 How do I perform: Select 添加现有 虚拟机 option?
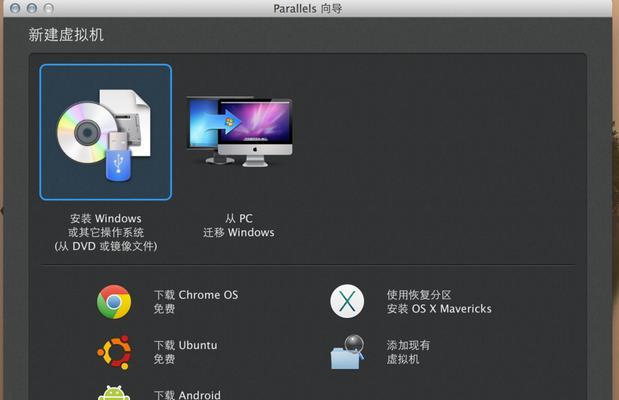coord(408,352)
